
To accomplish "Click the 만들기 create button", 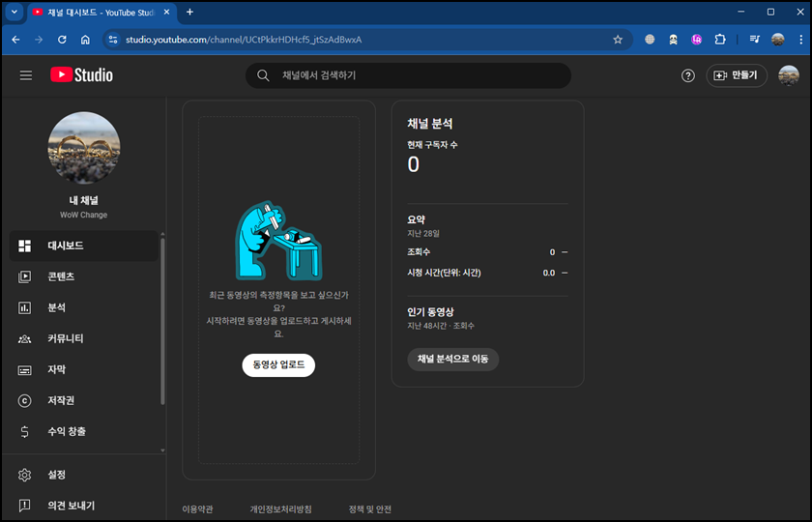I will (736, 75).
